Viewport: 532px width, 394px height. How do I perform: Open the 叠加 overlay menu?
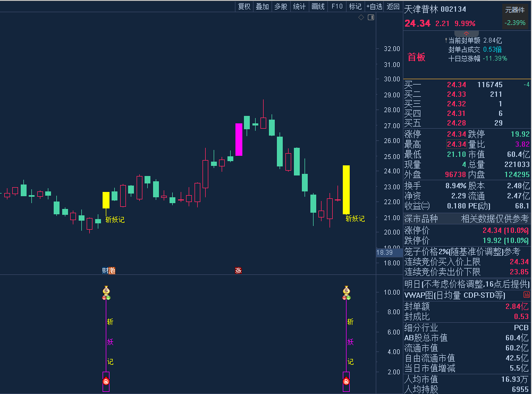point(262,6)
